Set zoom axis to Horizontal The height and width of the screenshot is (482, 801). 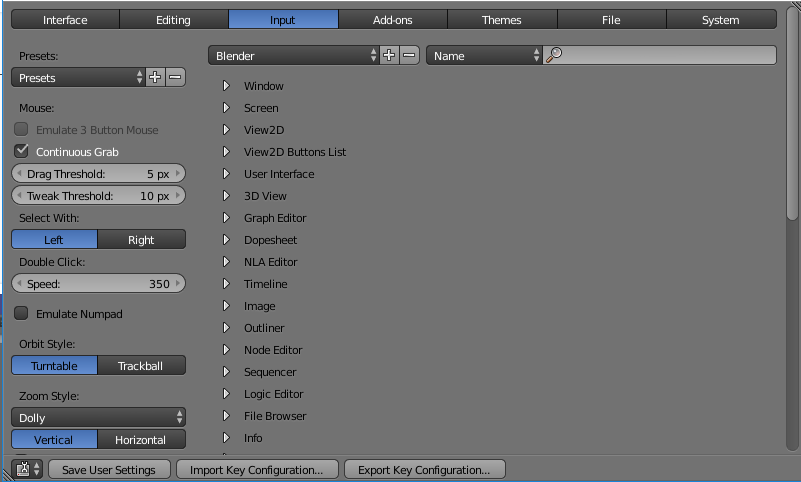tap(142, 440)
